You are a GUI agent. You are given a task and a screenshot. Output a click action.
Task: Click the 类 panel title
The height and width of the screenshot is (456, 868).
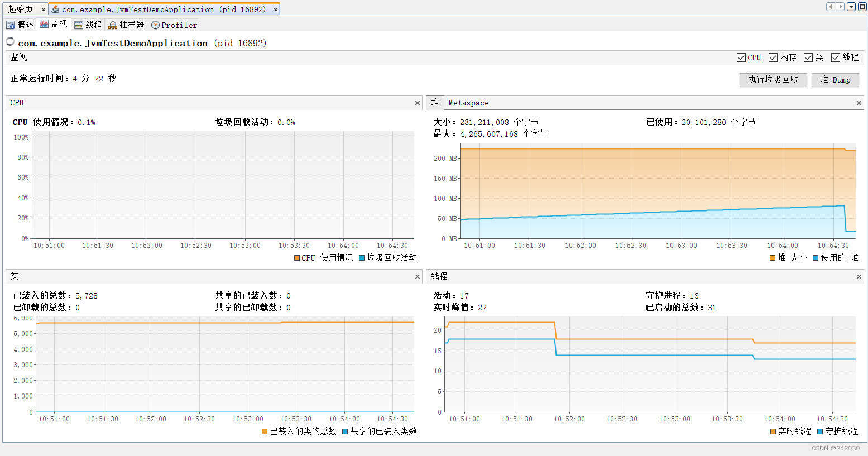15,276
